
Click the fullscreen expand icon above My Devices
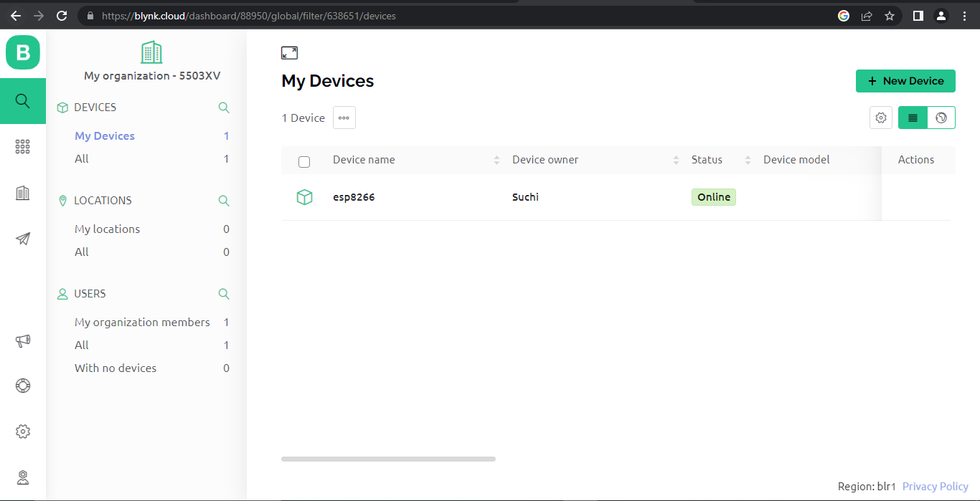pyautogui.click(x=289, y=52)
